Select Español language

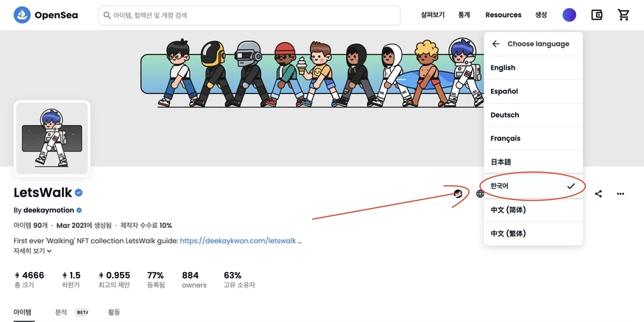point(533,91)
